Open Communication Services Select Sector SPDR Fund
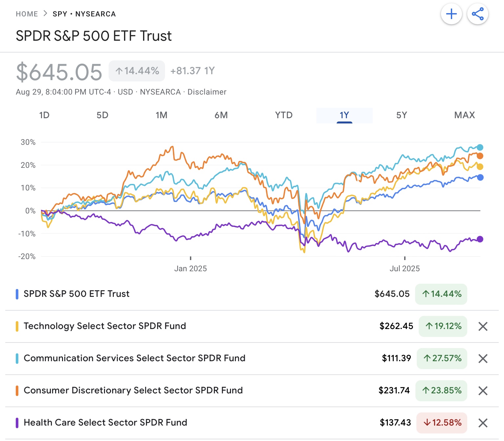This screenshot has width=504, height=441. coord(135,358)
